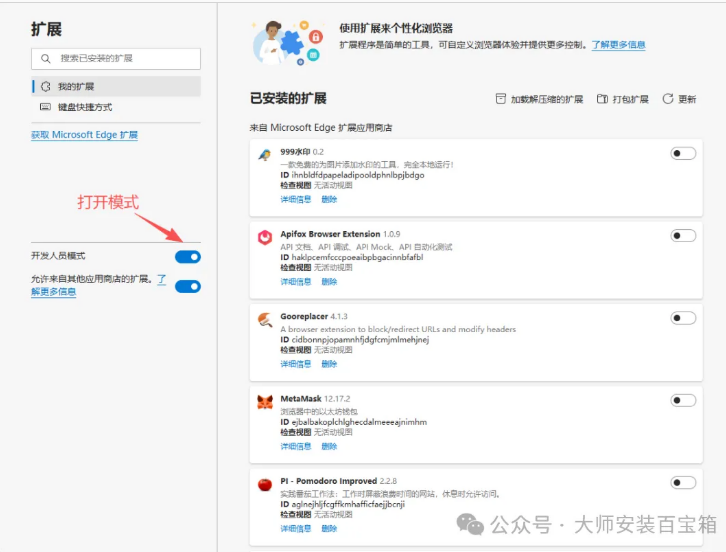
Task: Click the 搜索已安装的扩展 search box
Action: (116, 59)
